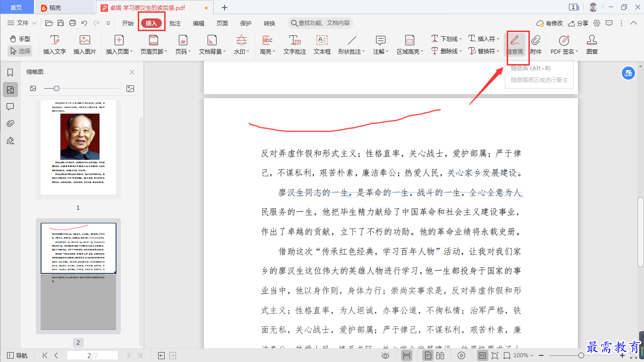
Task: Toggle eye protection mode icon in status bar
Action: [385, 355]
